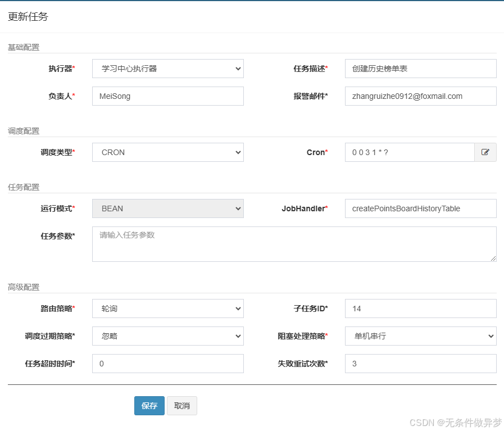Expand the 调度类型 CRON dropdown
504x431 pixels.
(x=168, y=152)
